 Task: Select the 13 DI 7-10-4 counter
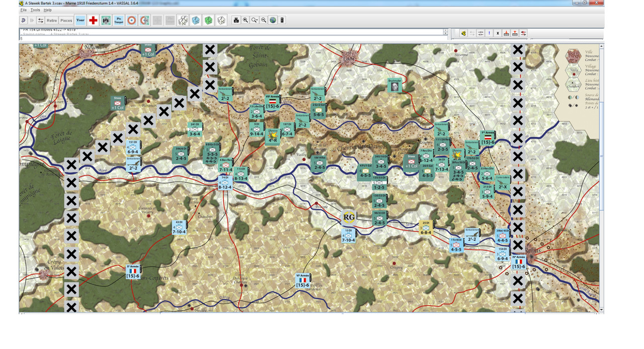[348, 235]
